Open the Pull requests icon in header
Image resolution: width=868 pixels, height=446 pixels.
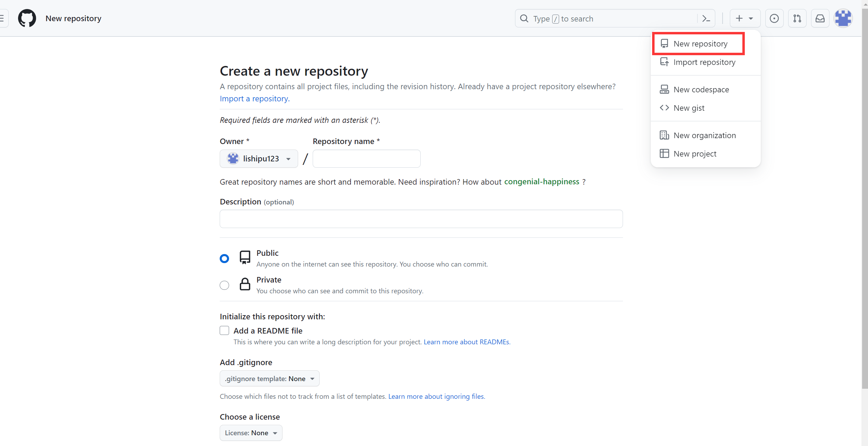click(x=797, y=19)
